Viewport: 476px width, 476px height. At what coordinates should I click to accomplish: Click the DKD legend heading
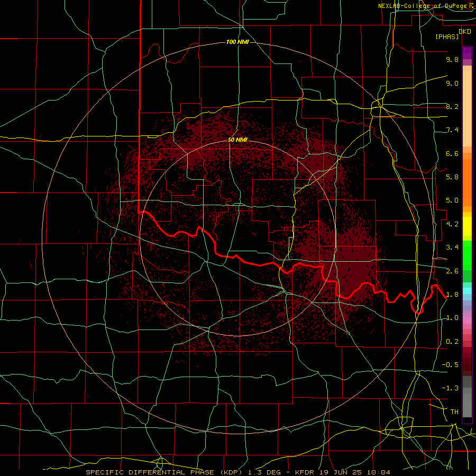click(x=465, y=32)
